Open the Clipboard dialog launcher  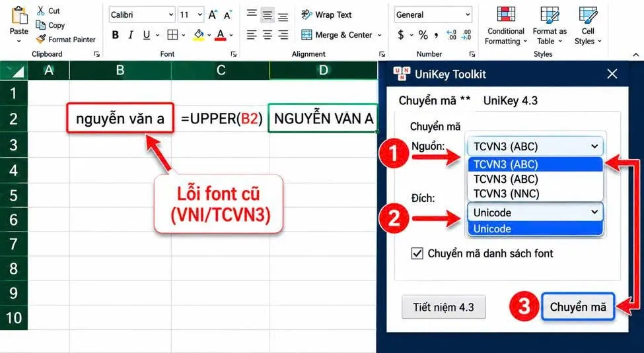tap(97, 54)
